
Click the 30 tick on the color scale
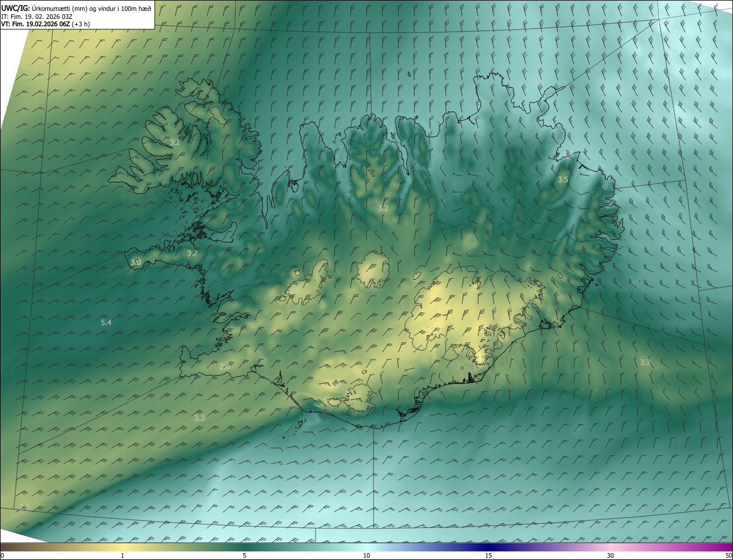click(610, 555)
